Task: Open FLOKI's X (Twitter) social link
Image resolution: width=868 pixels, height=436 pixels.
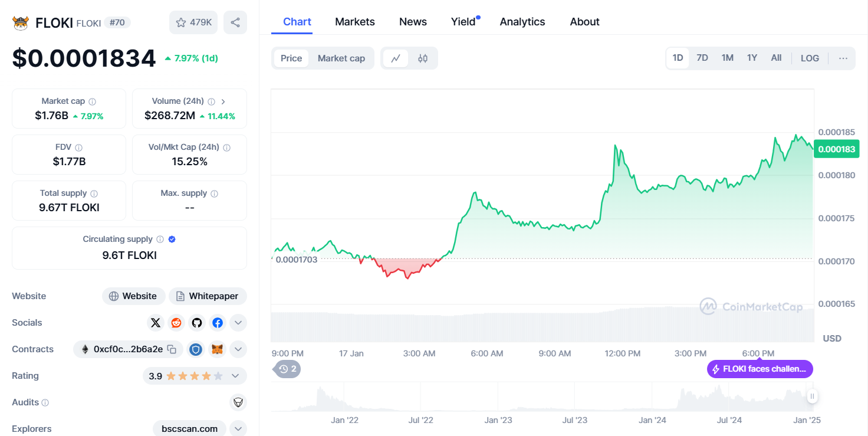Action: coord(156,323)
